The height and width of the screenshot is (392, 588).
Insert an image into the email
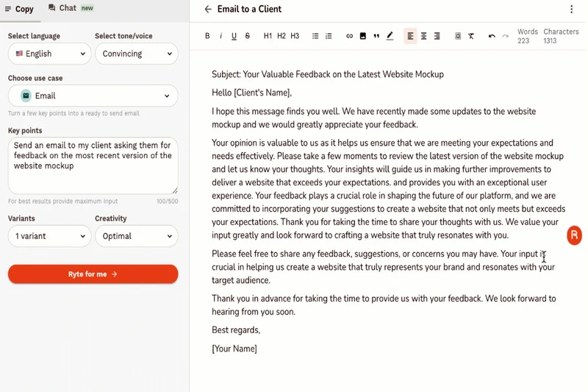[x=362, y=36]
